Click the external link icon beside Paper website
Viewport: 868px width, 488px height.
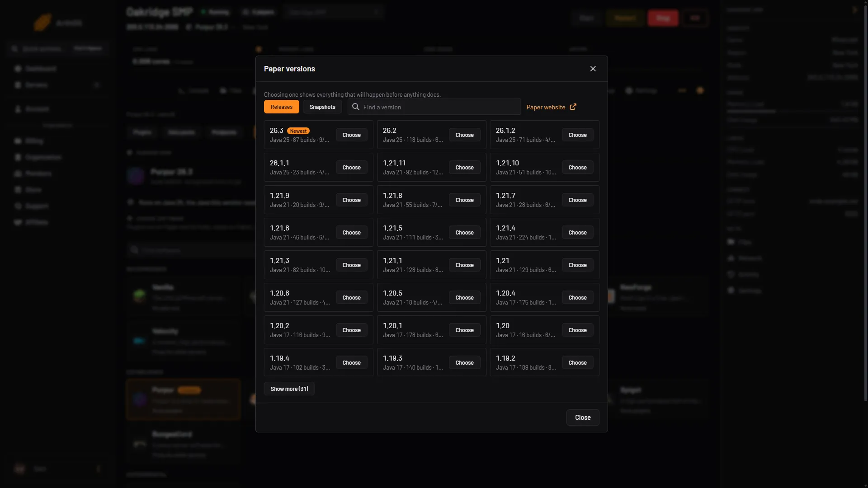pyautogui.click(x=573, y=107)
